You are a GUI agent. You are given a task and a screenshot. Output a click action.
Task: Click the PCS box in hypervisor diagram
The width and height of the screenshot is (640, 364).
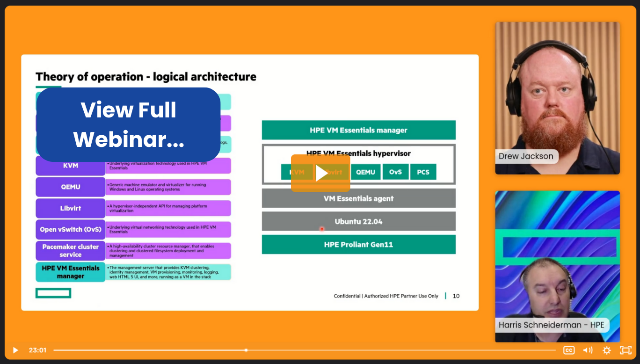click(x=423, y=172)
